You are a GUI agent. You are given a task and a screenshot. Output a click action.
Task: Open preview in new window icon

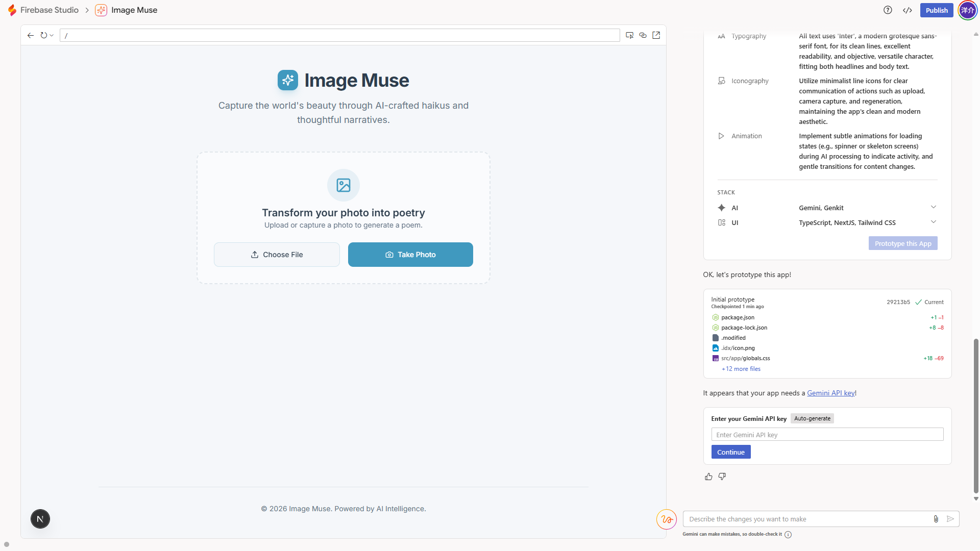[x=656, y=35]
